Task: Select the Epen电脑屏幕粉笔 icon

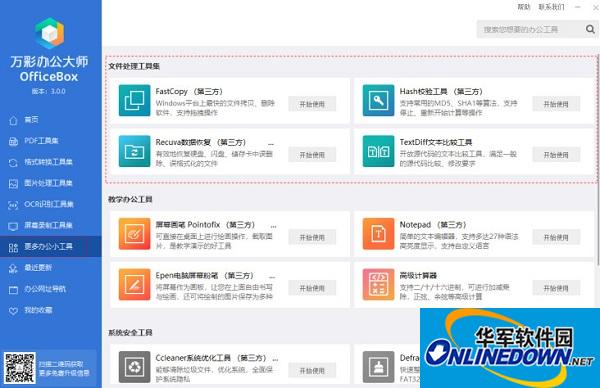Action: 134,284
